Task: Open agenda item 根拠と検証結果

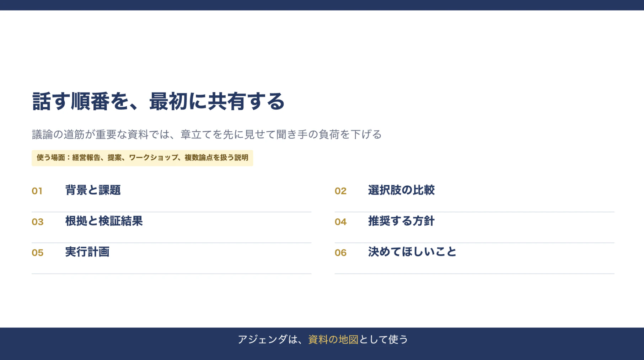Action: [104, 221]
